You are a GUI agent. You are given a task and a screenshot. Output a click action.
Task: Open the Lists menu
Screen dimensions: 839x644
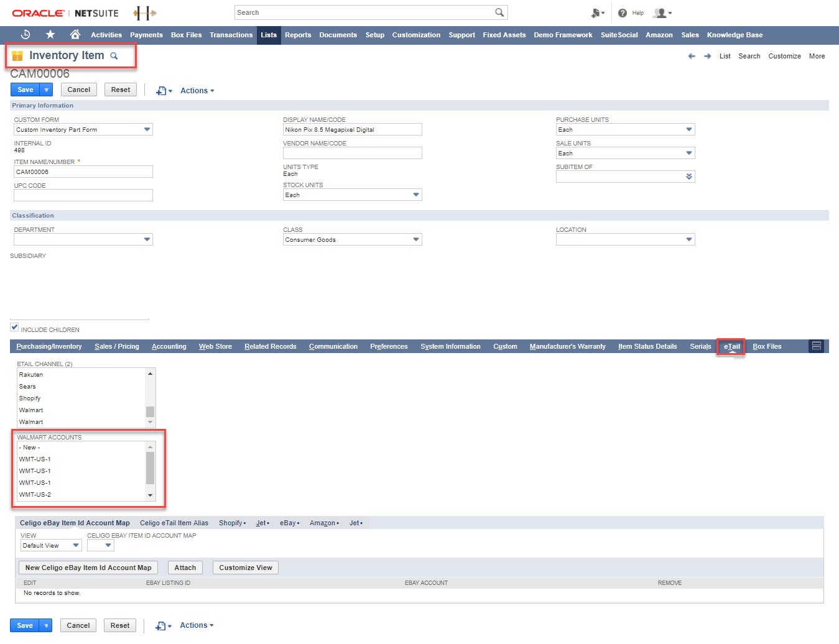[269, 35]
